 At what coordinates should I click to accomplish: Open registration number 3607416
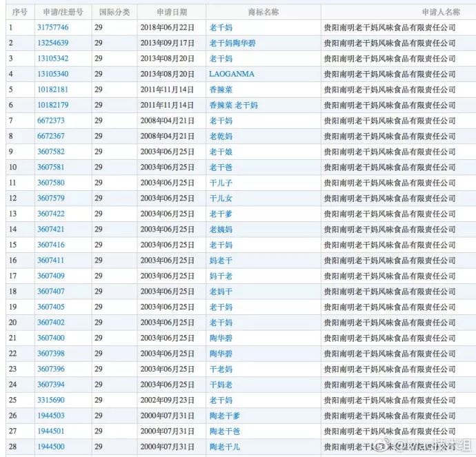coord(51,245)
